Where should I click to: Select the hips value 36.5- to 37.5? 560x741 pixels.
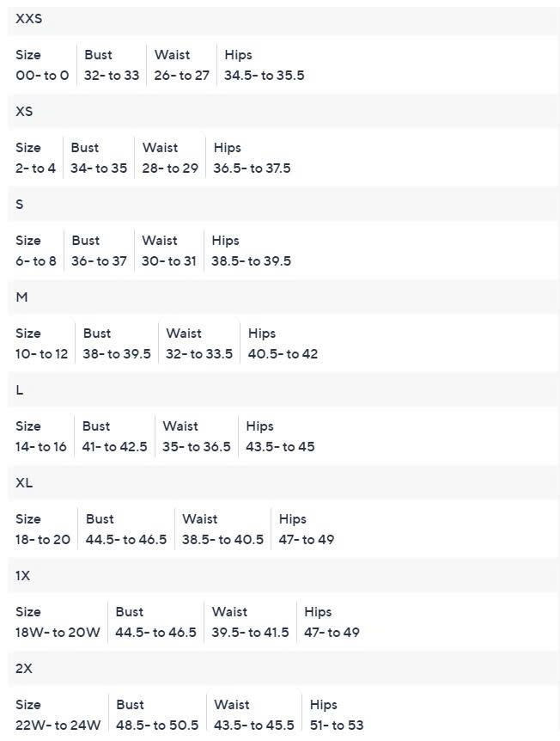tap(252, 168)
